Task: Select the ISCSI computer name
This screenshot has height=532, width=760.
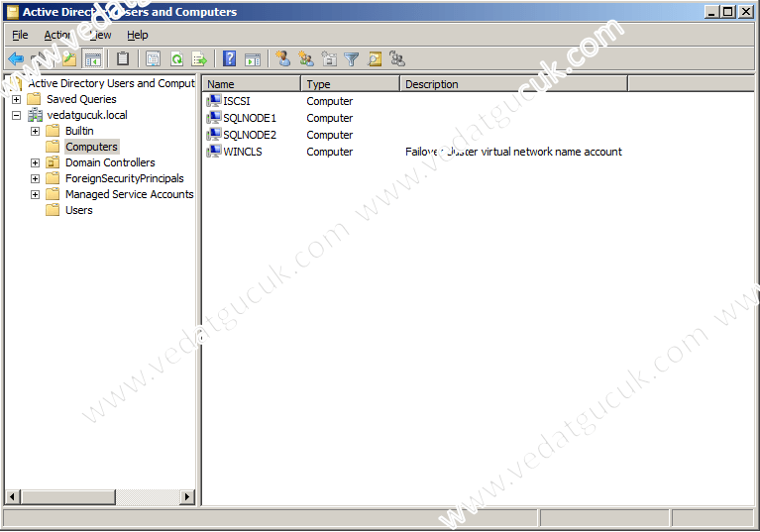Action: [x=237, y=101]
